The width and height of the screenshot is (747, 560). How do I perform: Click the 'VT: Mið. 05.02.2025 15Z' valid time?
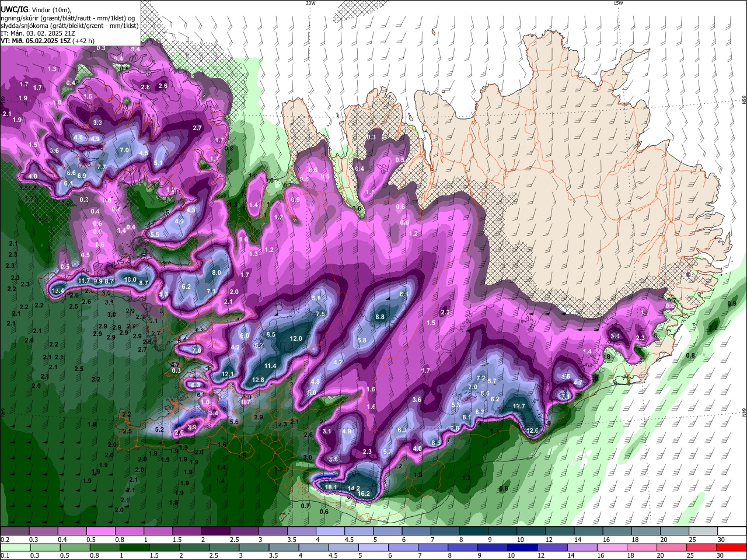tap(34, 41)
